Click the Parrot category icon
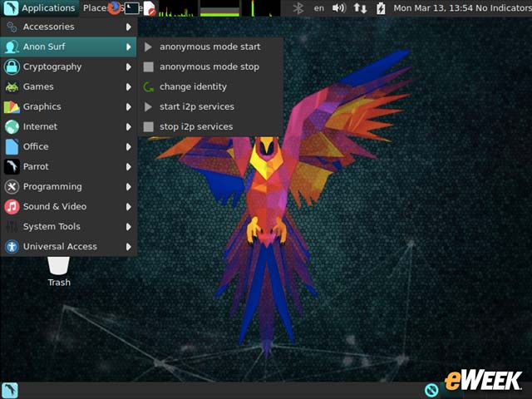 [x=12, y=166]
